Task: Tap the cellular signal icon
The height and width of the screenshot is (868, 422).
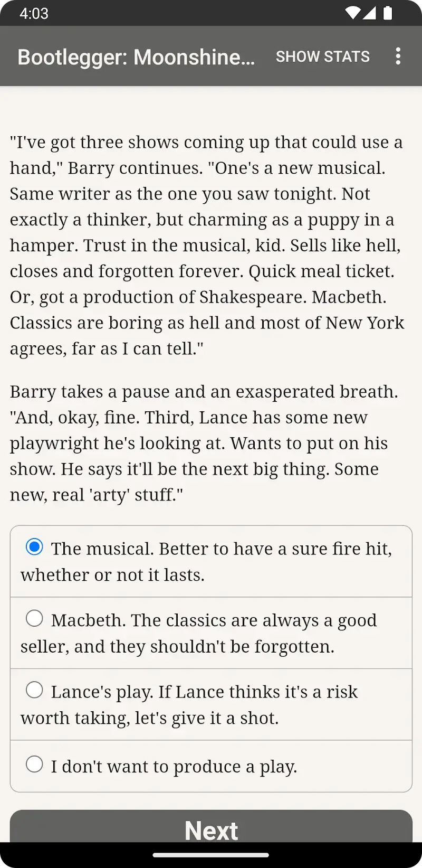Action: click(x=370, y=13)
